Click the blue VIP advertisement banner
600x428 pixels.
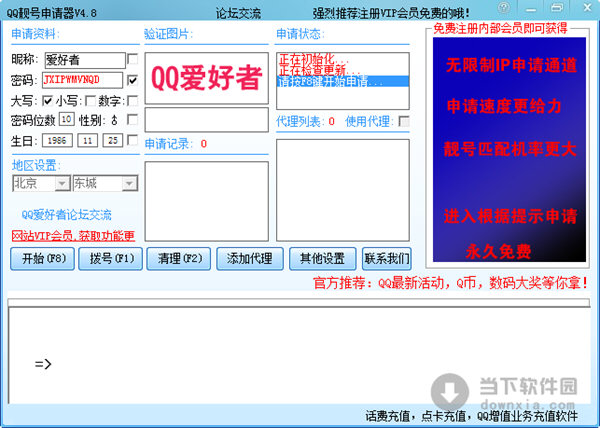click(x=509, y=149)
